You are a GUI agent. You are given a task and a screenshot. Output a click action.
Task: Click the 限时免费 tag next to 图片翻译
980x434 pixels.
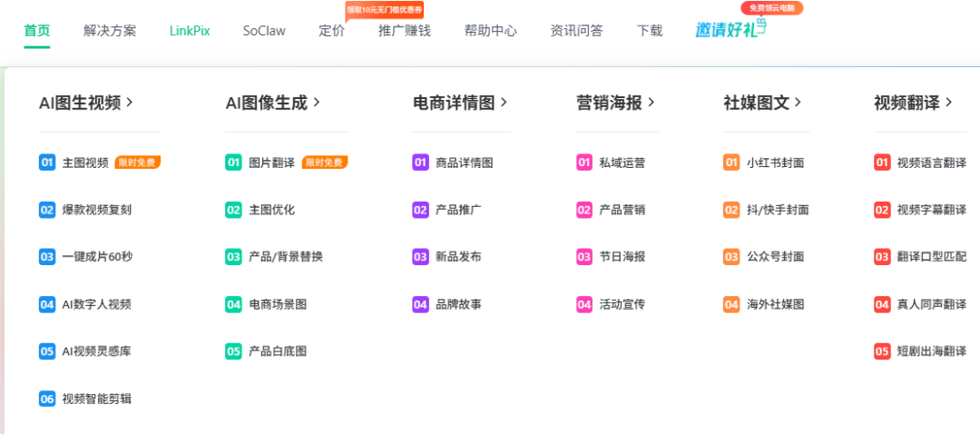(324, 163)
